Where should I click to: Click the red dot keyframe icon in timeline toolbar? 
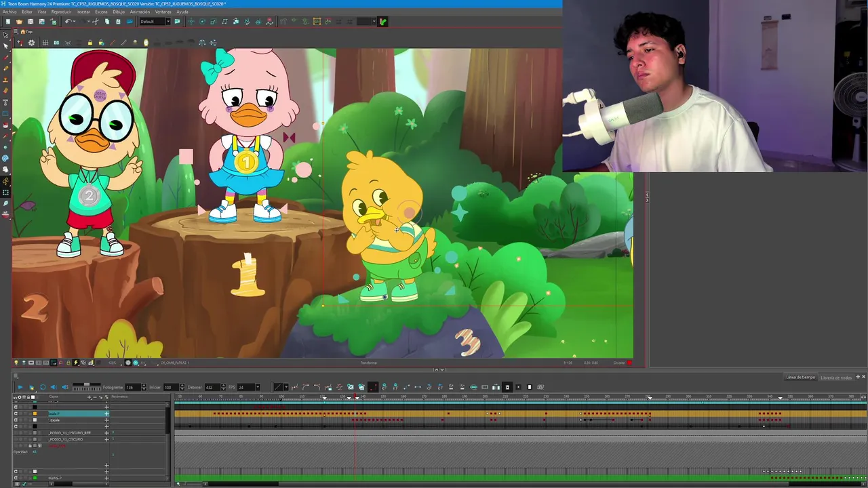click(373, 387)
